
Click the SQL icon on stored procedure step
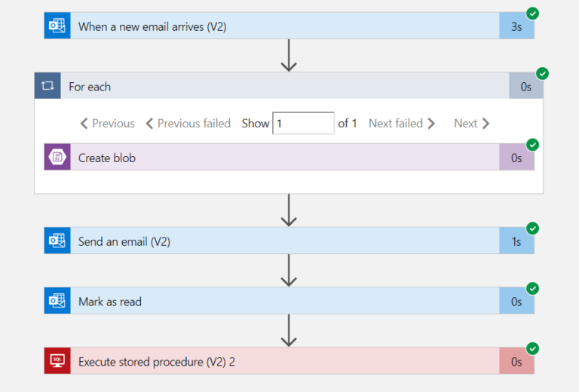(57, 361)
